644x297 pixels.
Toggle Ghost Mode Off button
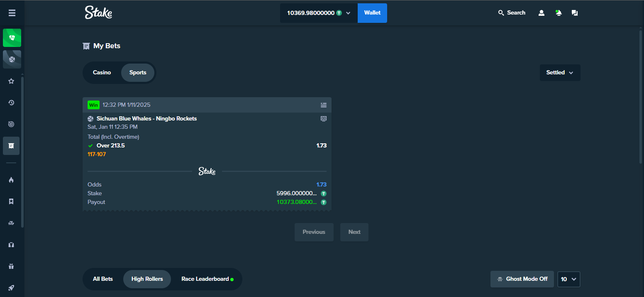coord(522,279)
